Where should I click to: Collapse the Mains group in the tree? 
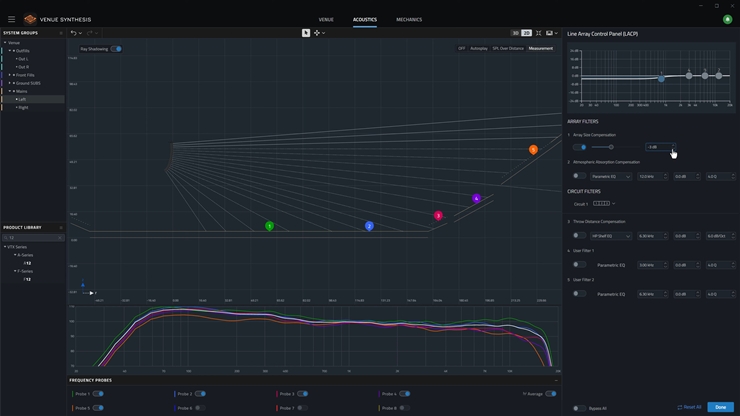coord(11,91)
